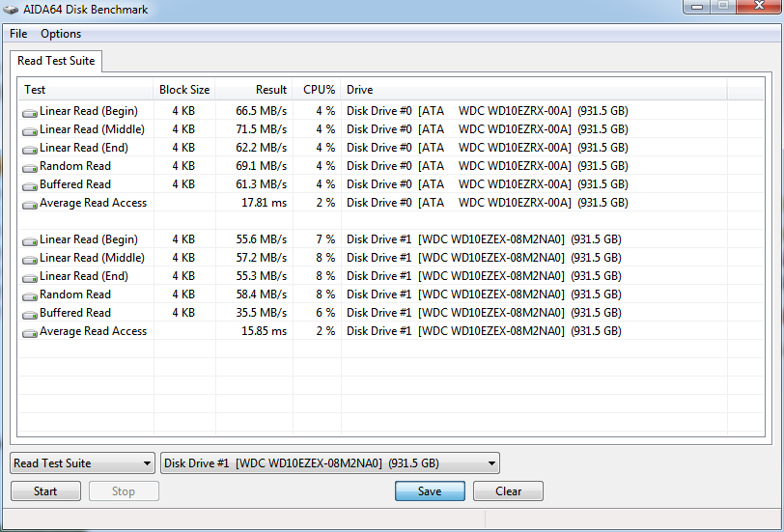The image size is (784, 532).
Task: Sort by the Block Size column header
Action: coord(184,90)
